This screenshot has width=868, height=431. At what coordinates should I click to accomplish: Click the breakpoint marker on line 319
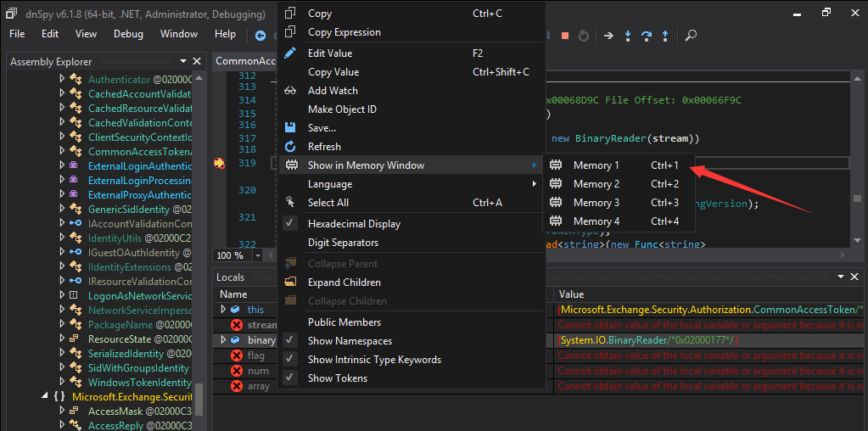[220, 163]
